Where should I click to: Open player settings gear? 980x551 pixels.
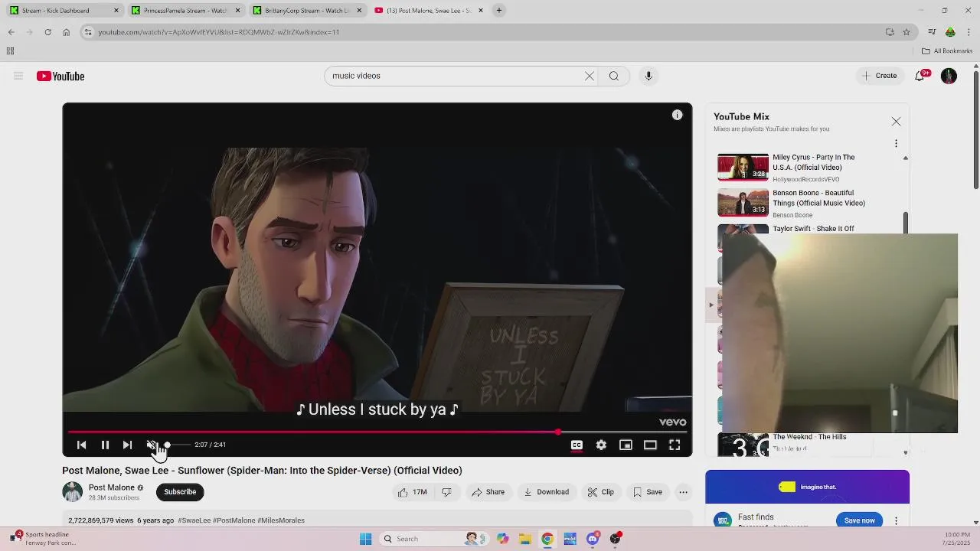point(601,445)
